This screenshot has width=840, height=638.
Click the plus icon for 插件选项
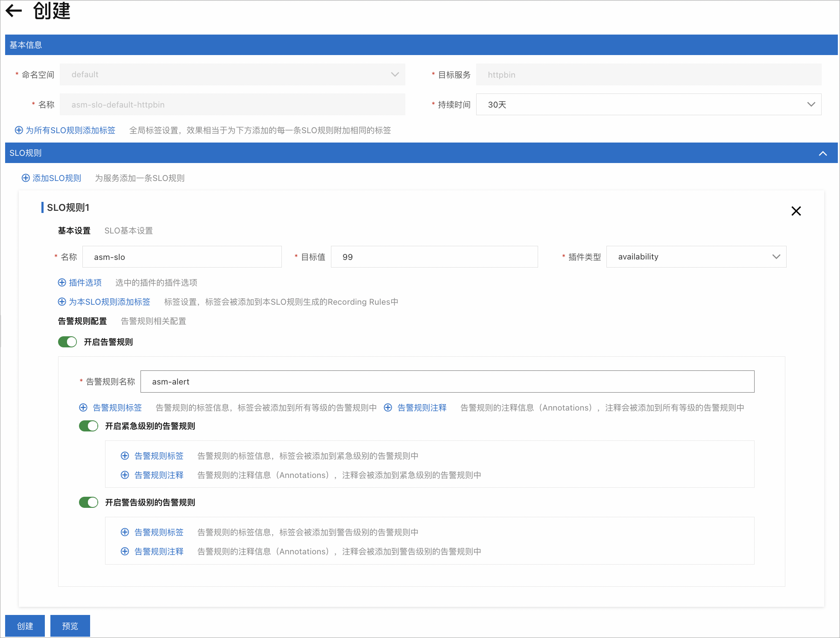tap(62, 283)
